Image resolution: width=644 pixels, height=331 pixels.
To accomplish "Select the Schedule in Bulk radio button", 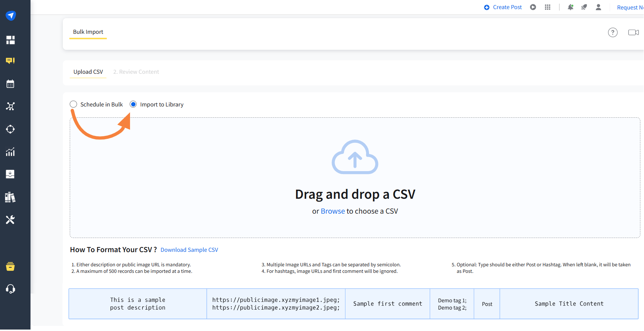I will [74, 104].
